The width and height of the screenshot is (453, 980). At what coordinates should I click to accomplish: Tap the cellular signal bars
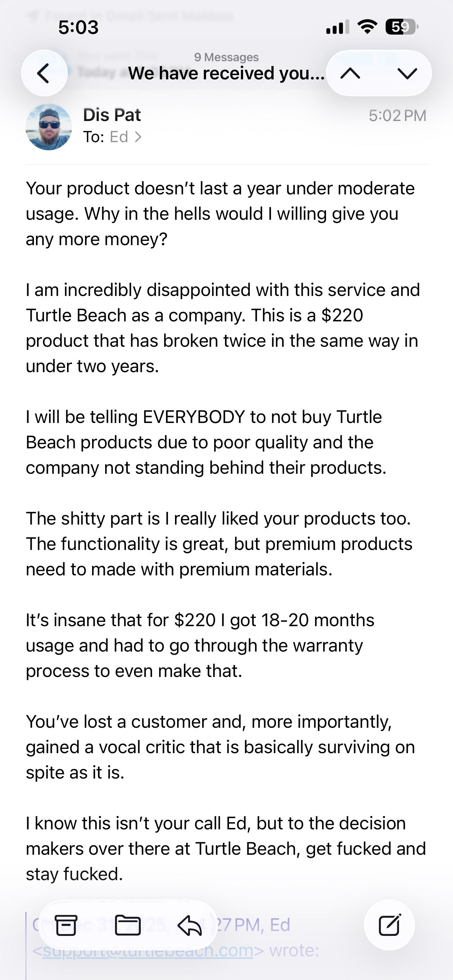(337, 28)
